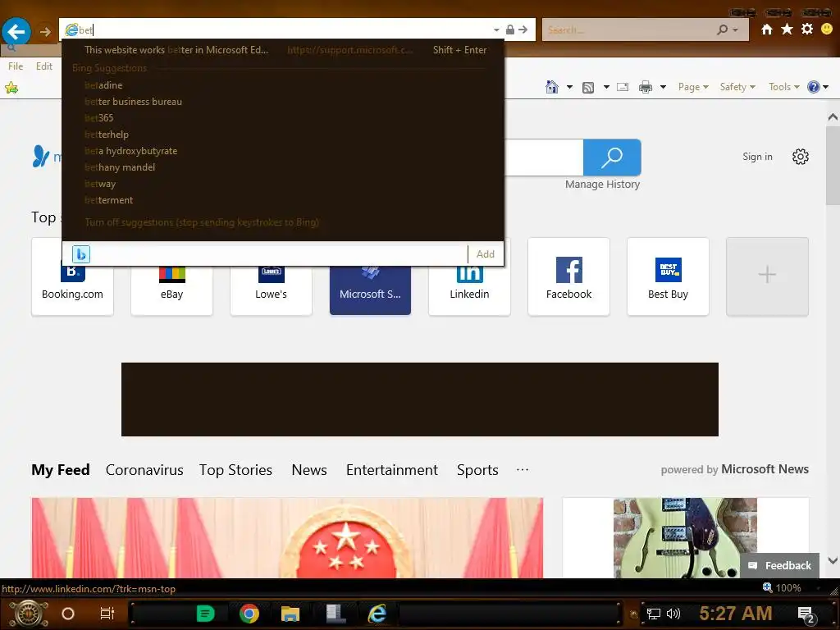Click the security lock icon in address bar
The height and width of the screenshot is (630, 840).
[510, 30]
